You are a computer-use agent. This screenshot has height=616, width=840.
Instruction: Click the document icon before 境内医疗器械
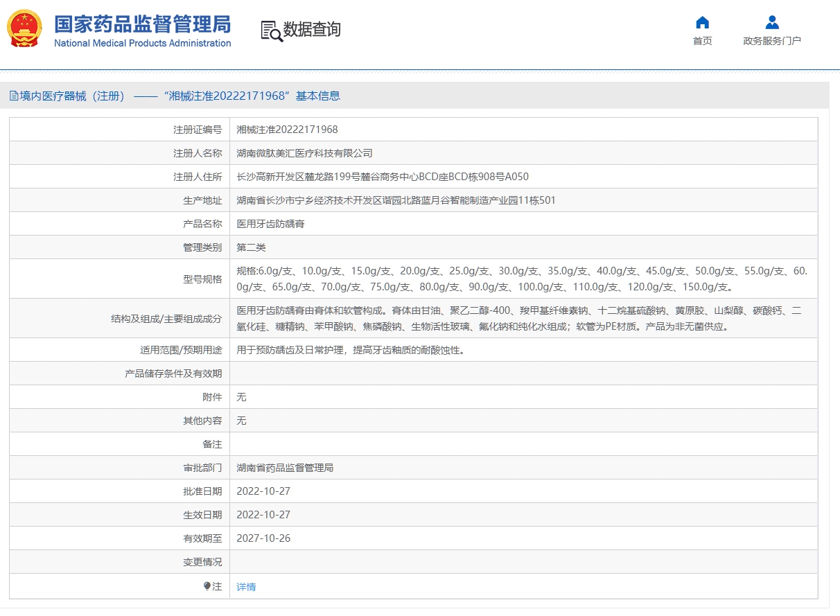(14, 96)
